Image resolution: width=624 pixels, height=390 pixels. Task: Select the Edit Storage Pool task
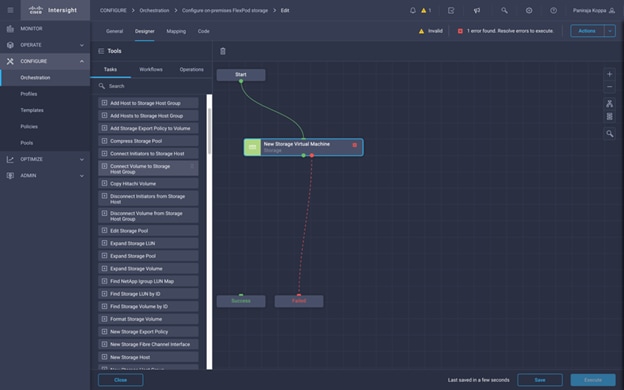point(148,230)
